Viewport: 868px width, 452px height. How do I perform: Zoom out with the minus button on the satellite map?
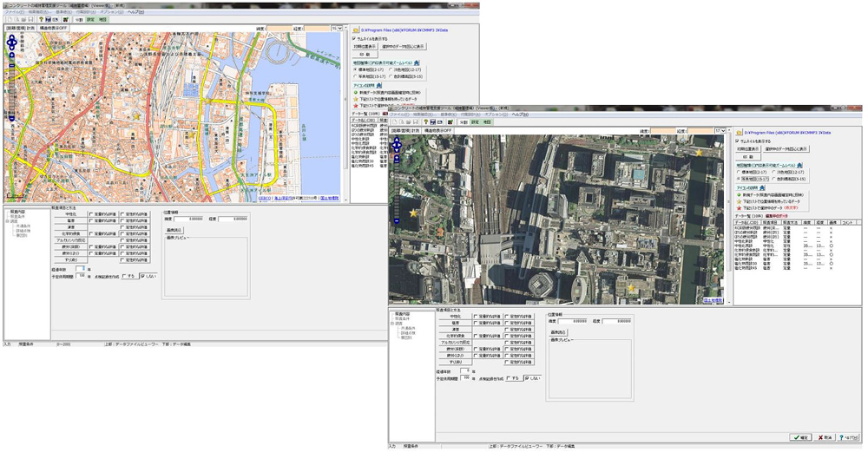pyautogui.click(x=397, y=220)
